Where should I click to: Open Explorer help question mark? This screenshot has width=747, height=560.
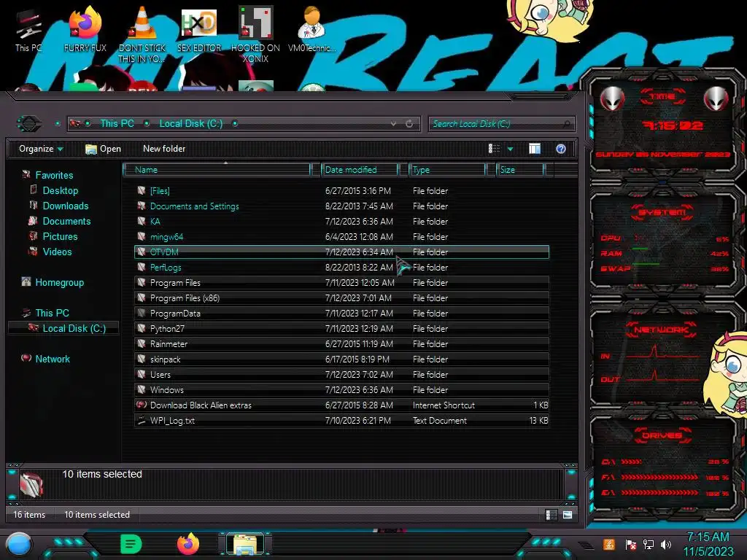[x=561, y=149]
